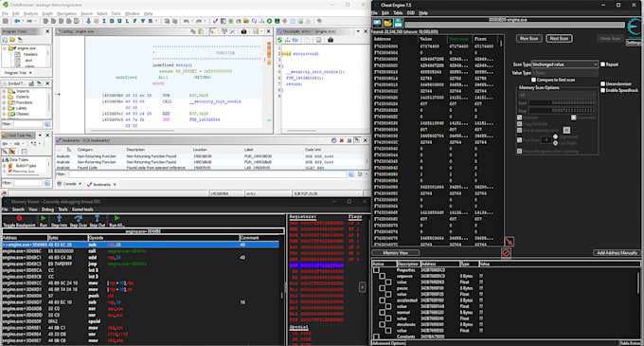Toggle Active checkbox for decelerate row
644x346 pixels.
382,324
